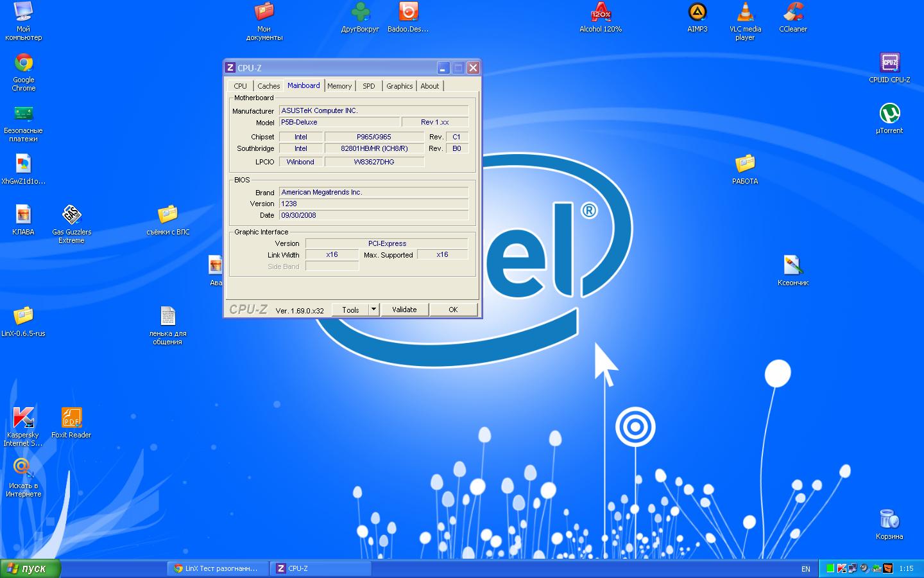
Task: Minimize the CPU-Z window
Action: [443, 67]
